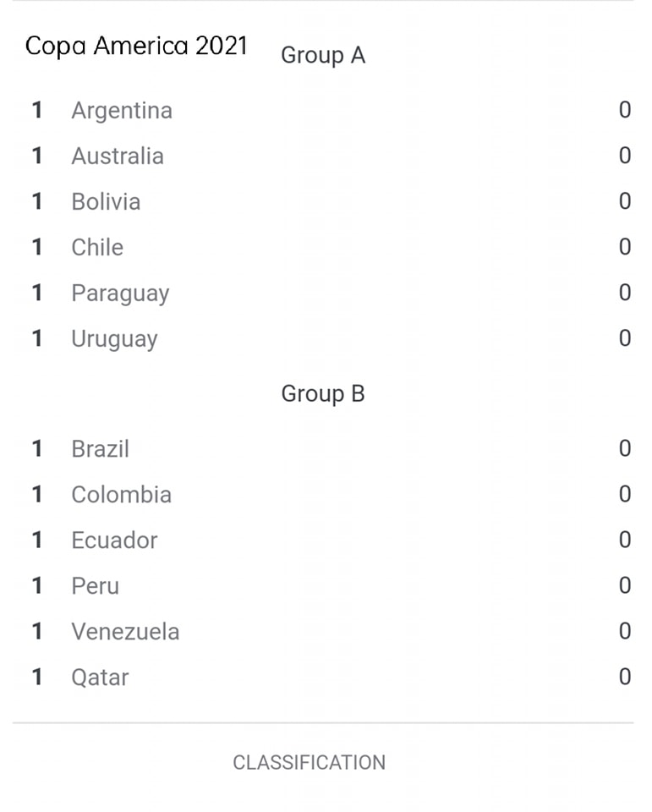
Task: Click the Copa America 2021 title
Action: pyautogui.click(x=136, y=46)
